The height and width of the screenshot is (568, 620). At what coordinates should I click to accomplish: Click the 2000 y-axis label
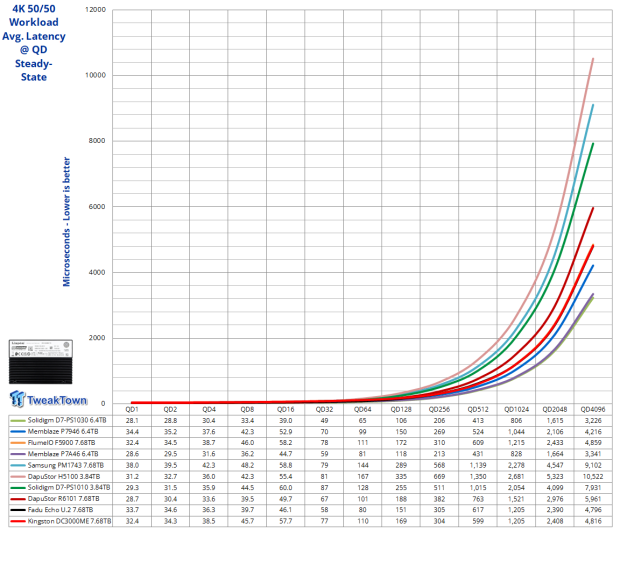(97, 338)
